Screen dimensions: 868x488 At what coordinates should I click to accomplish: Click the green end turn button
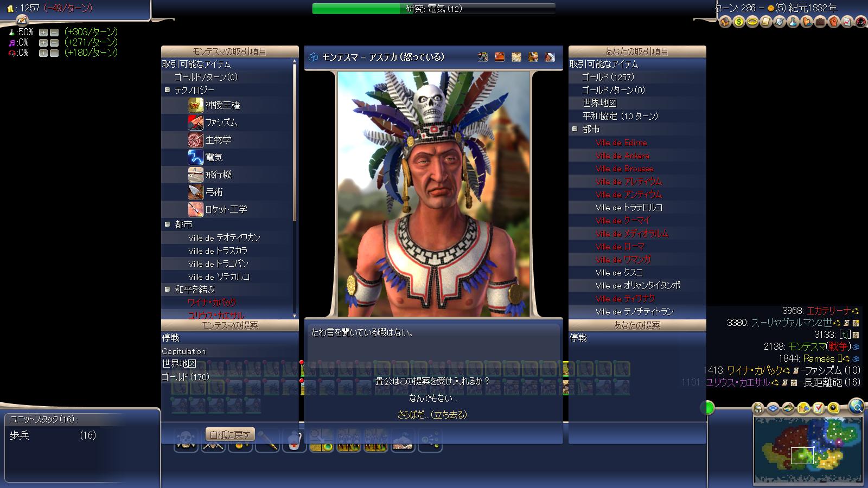coord(707,408)
